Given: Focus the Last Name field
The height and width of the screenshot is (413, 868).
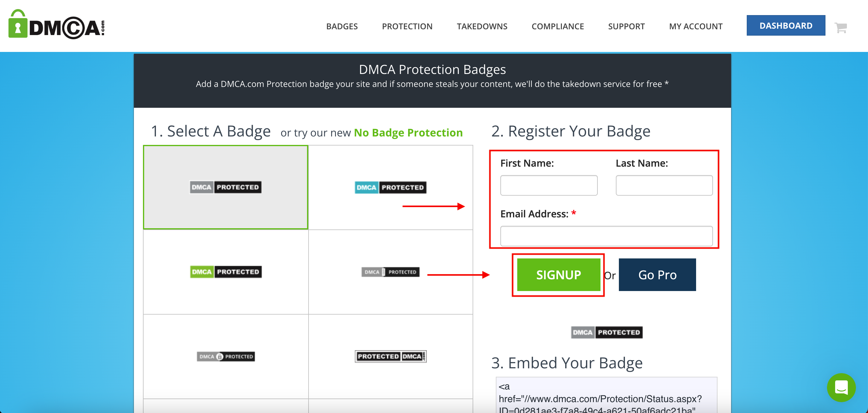Looking at the screenshot, I should (664, 185).
